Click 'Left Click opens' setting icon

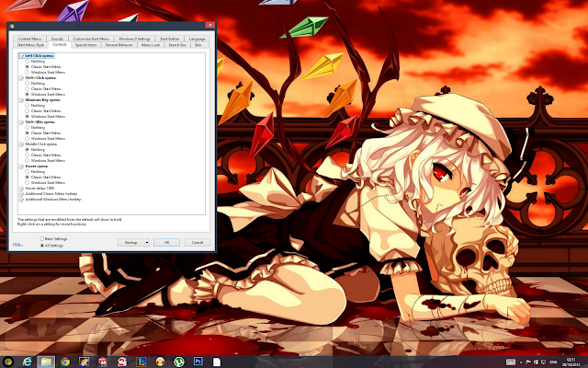coord(21,55)
